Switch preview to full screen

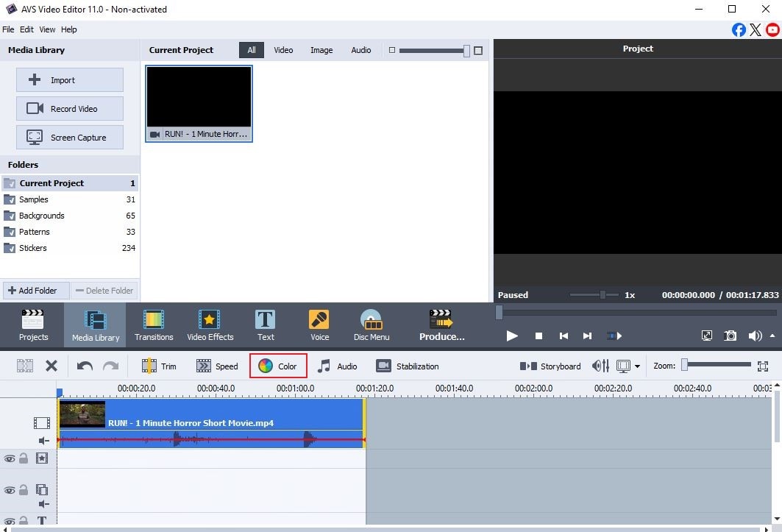pyautogui.click(x=707, y=336)
